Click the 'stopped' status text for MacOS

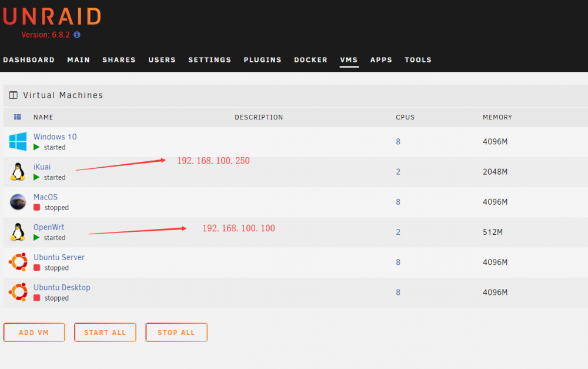coord(56,208)
